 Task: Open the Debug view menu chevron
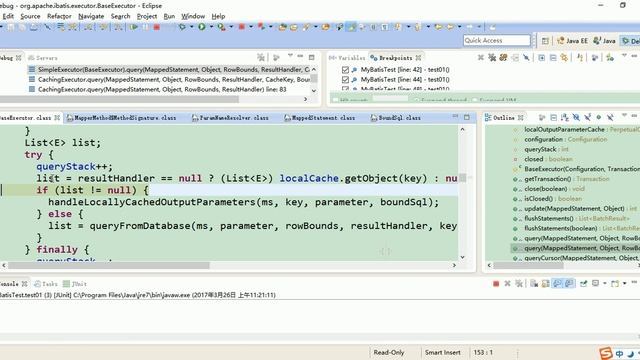point(290,56)
